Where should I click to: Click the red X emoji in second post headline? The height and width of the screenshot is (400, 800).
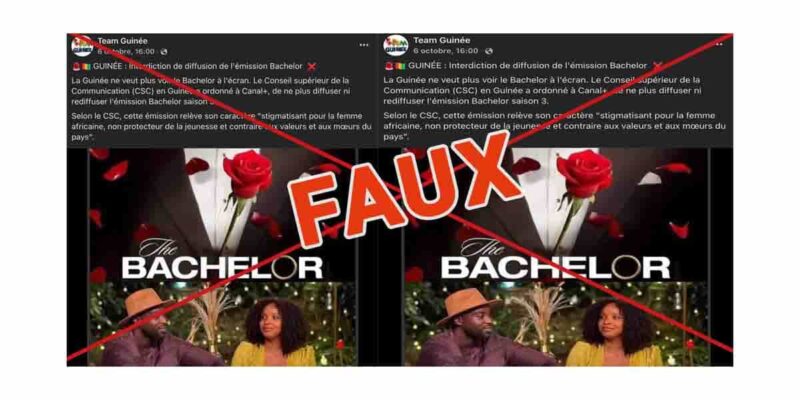(x=658, y=66)
